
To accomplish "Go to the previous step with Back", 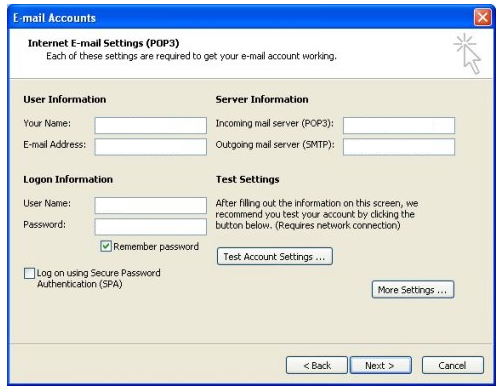I will click(x=317, y=365).
